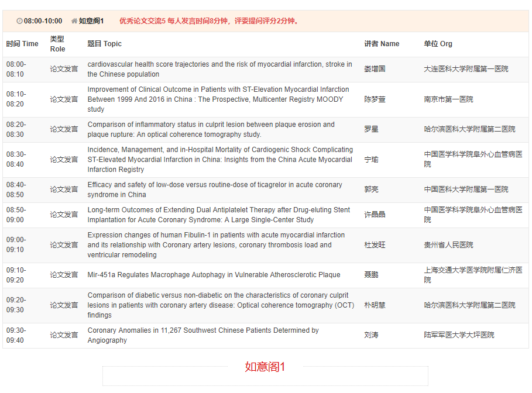
Task: Select the time slot 08:30-08:40
Action: coord(16,160)
